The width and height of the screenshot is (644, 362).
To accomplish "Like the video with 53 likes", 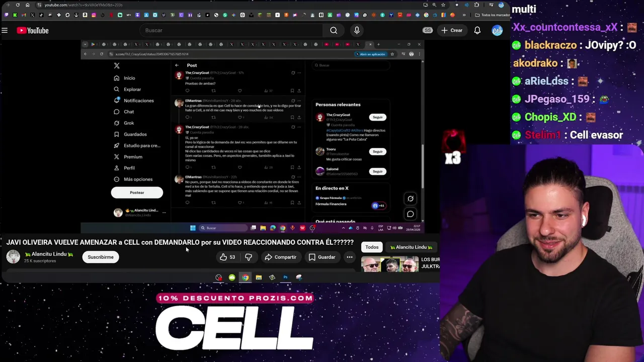I will point(227,257).
